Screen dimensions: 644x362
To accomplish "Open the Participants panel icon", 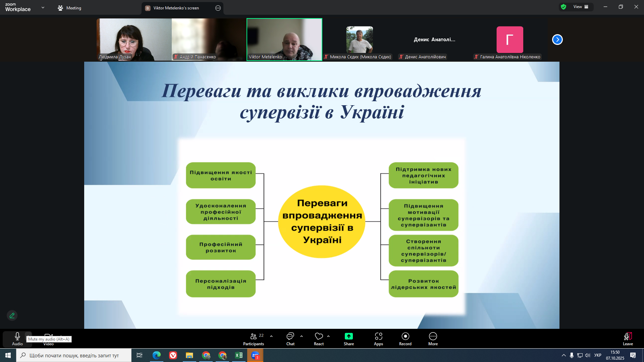I will pos(254,337).
